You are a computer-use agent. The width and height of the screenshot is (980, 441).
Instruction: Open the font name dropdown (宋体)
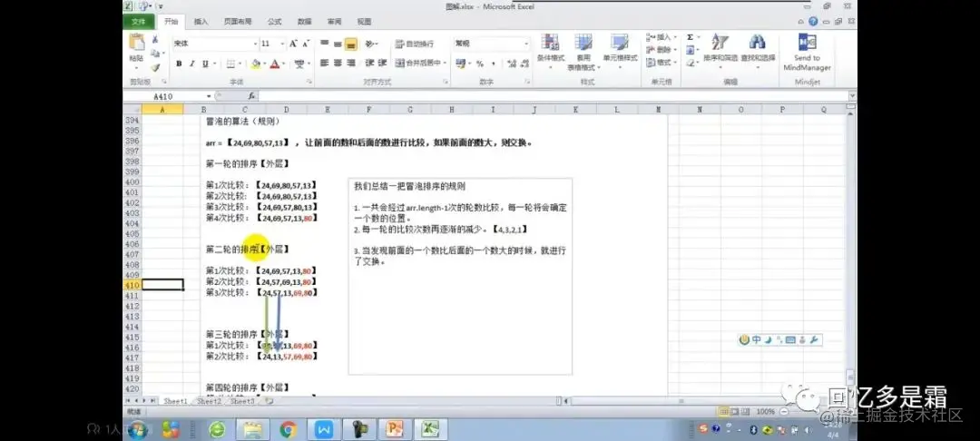255,44
